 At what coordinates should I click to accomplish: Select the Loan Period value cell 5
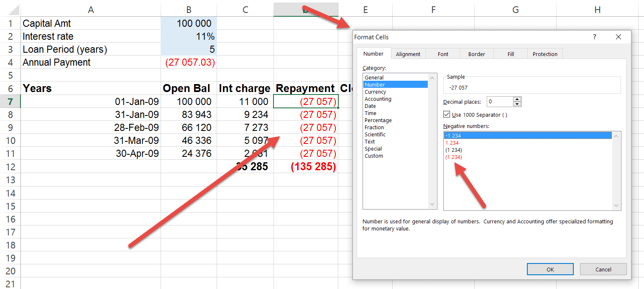(x=189, y=49)
